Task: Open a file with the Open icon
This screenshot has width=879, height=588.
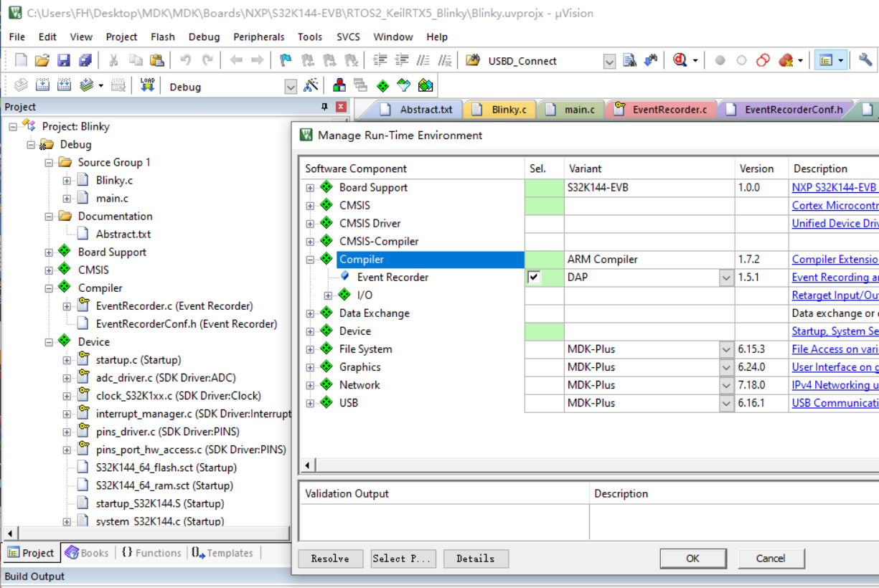Action: coord(42,61)
